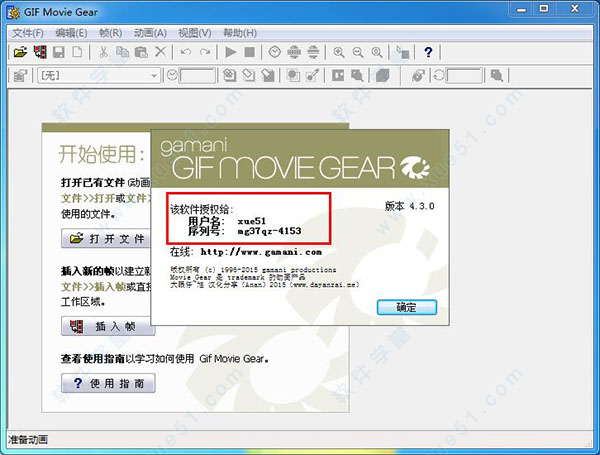Click the New blank page toolbar icon
Viewport: 600px width, 455px height.
77,52
